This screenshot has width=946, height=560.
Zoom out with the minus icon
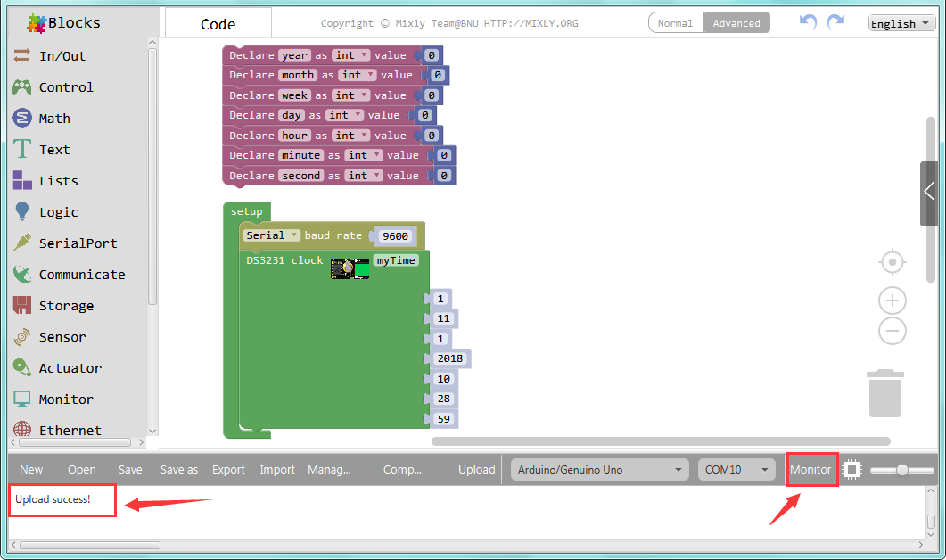(892, 331)
